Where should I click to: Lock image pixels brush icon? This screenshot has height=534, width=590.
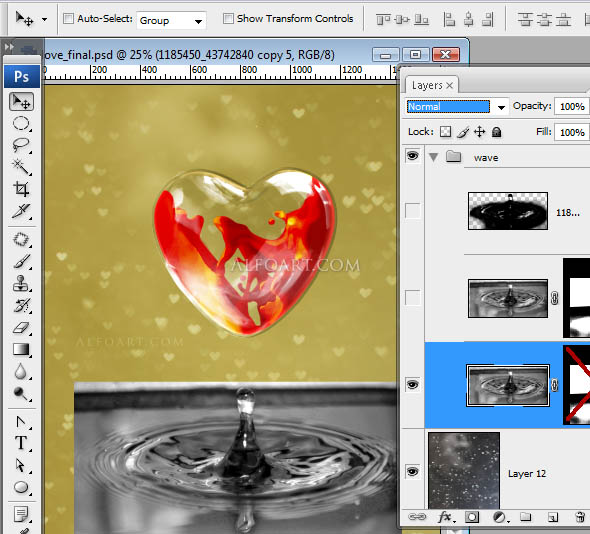click(x=463, y=132)
